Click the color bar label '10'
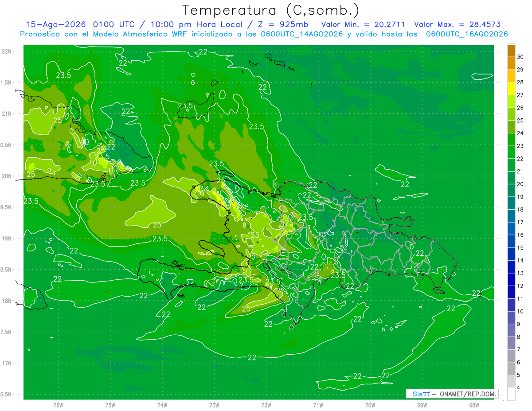 tap(520, 312)
